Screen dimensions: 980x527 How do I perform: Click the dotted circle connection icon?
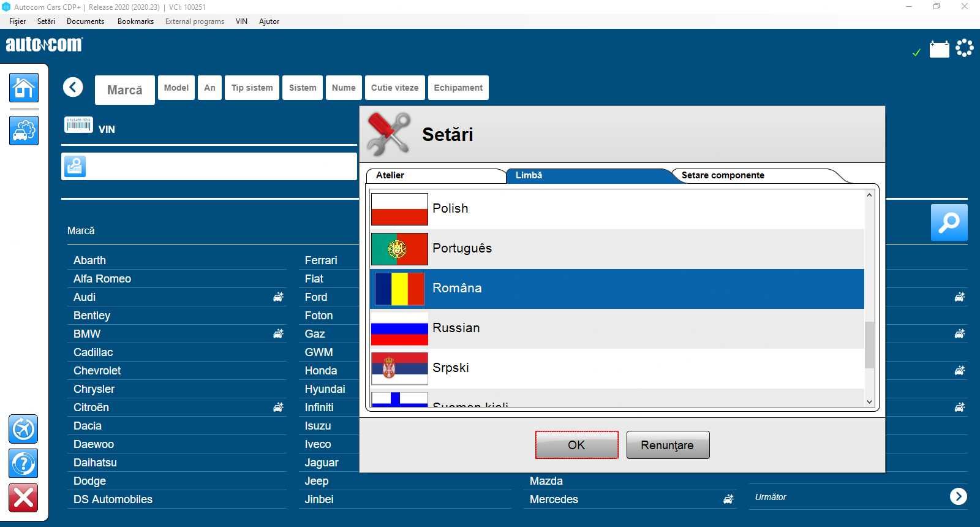tap(965, 48)
